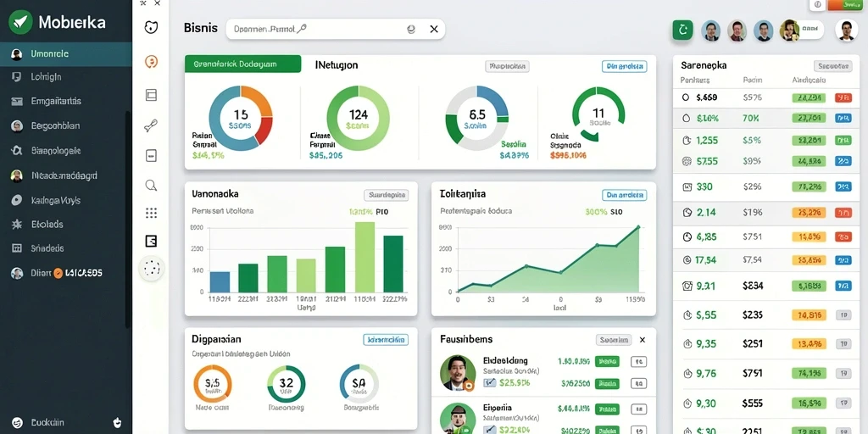Click the 15 blue-orange donut chart
868x434 pixels.
pyautogui.click(x=240, y=119)
